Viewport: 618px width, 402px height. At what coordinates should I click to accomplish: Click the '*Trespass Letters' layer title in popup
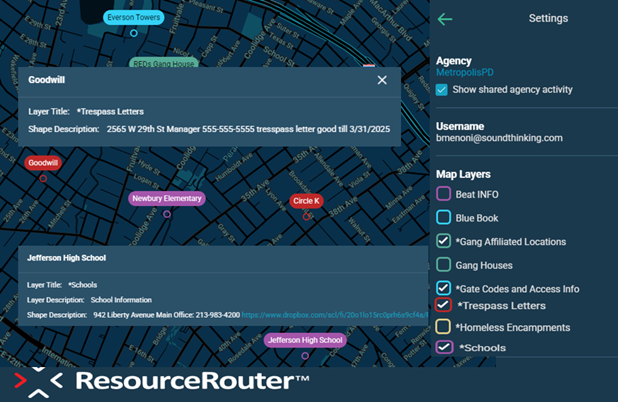pos(110,112)
